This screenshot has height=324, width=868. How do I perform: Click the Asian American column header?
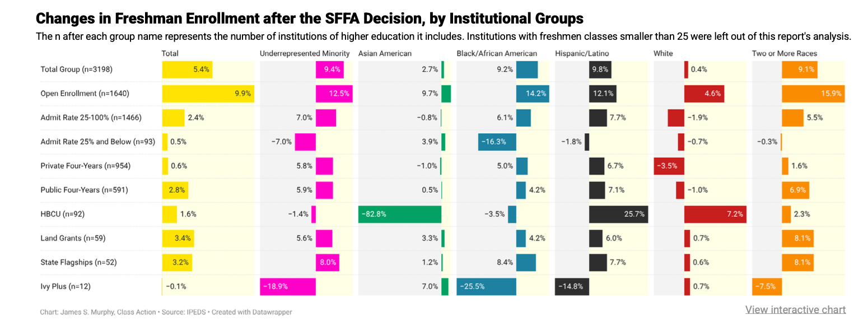point(385,54)
